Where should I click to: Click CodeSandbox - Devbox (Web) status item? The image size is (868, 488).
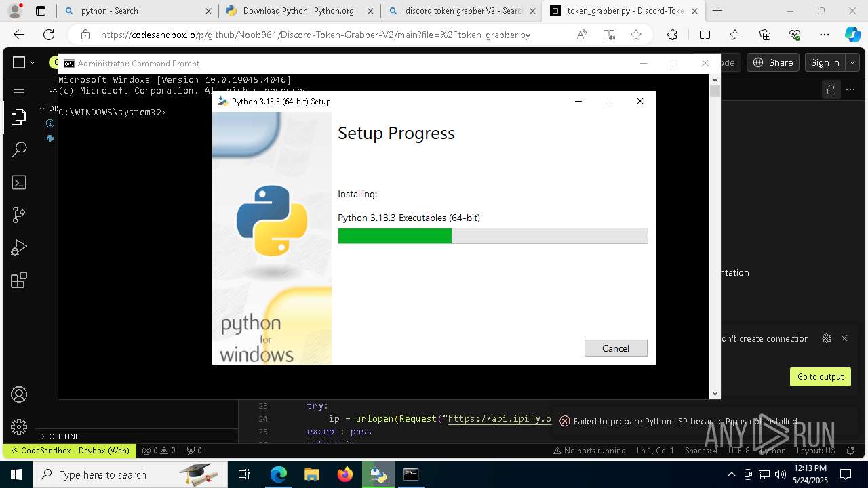point(69,450)
